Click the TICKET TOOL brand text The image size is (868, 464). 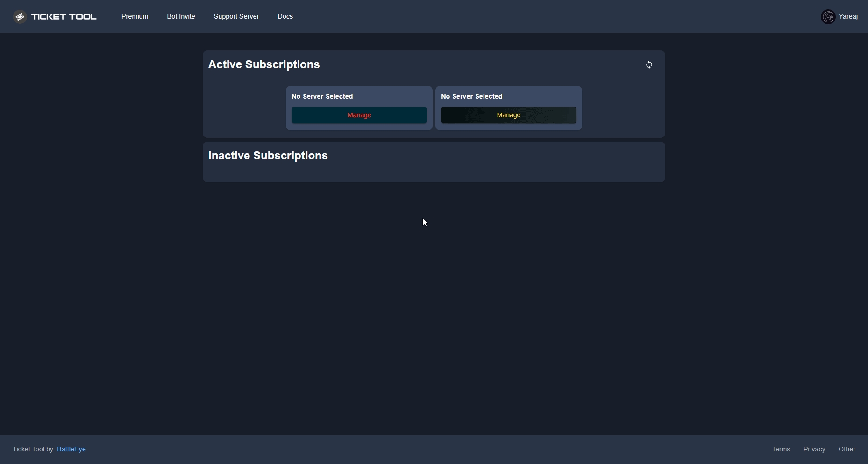(x=64, y=17)
